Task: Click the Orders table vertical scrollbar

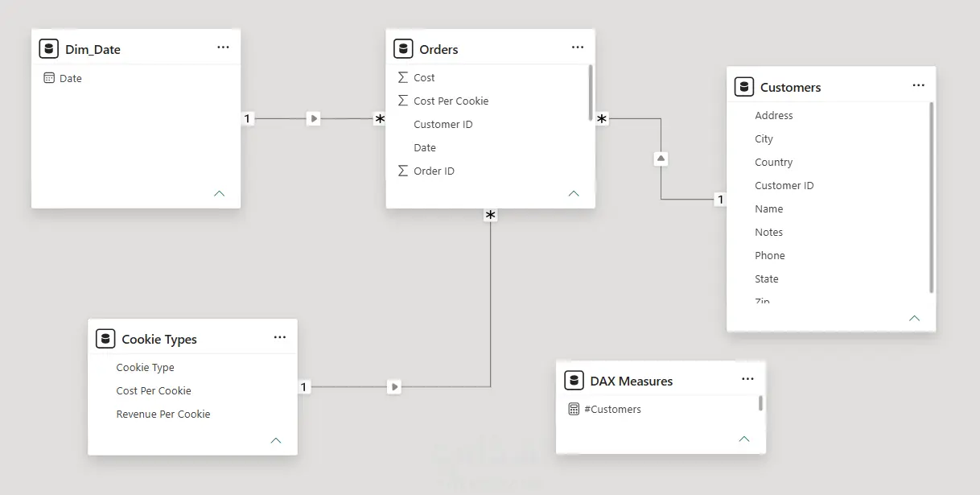Action: [591, 93]
